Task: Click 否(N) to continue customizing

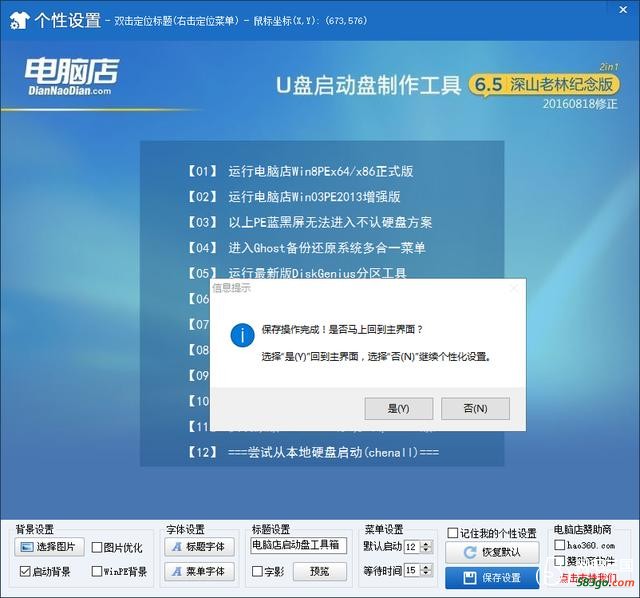Action: 475,409
